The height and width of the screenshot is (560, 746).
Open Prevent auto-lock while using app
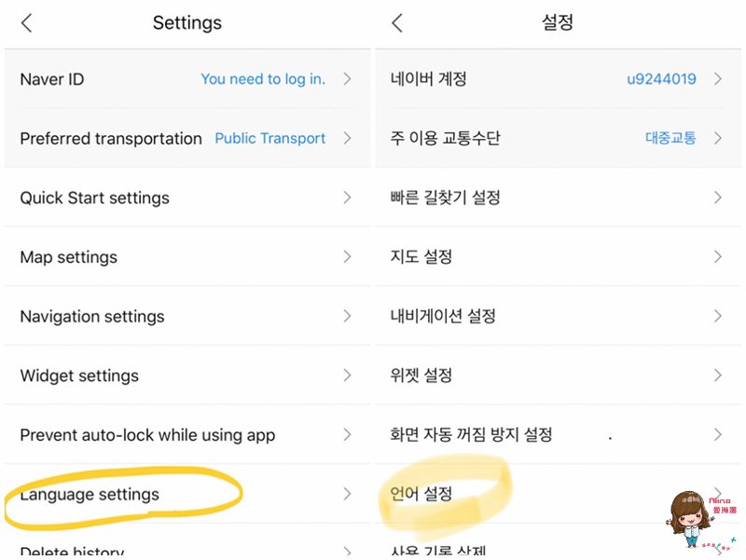[187, 434]
